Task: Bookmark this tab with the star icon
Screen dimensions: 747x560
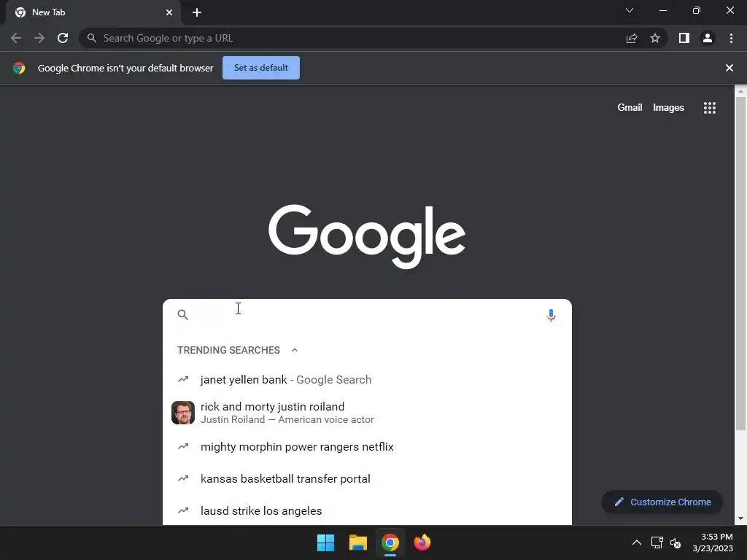Action: tap(655, 38)
